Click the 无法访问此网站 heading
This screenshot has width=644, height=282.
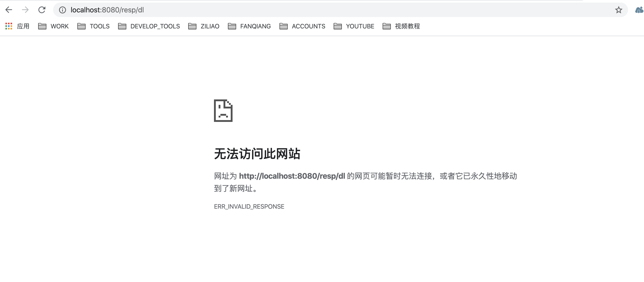(x=257, y=154)
